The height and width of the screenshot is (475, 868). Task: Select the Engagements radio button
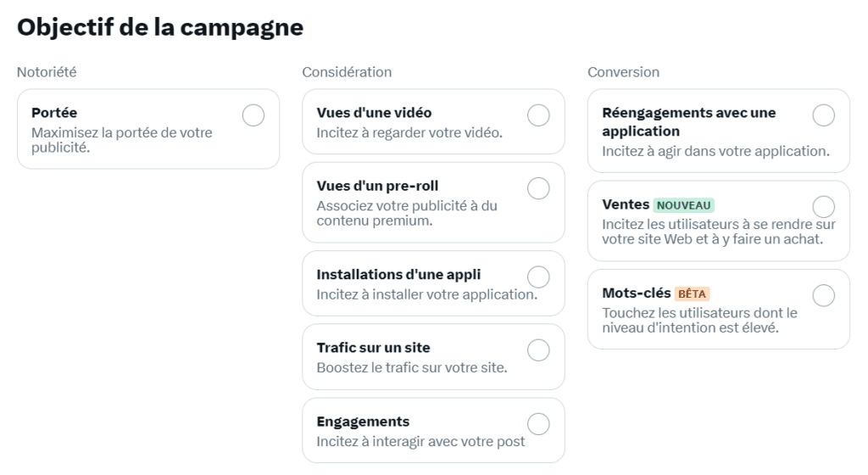pyautogui.click(x=538, y=424)
